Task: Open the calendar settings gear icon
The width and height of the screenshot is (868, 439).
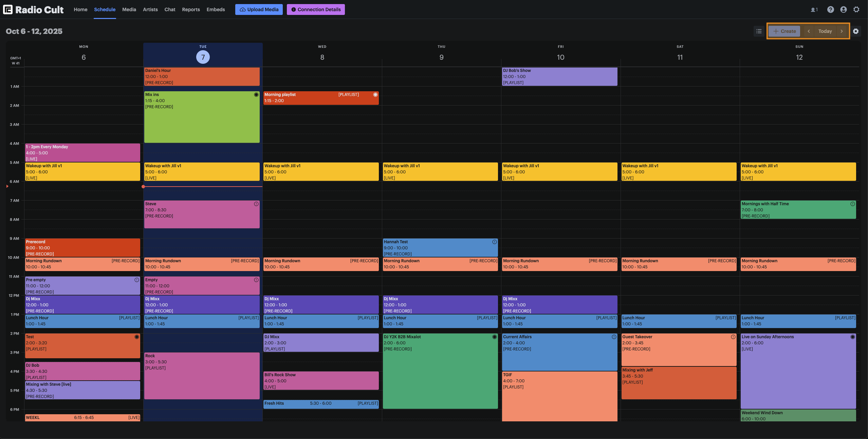Action: [856, 31]
